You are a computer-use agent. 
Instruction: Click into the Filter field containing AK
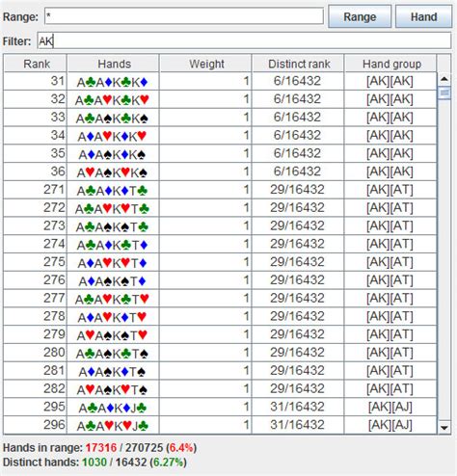pyautogui.click(x=244, y=40)
